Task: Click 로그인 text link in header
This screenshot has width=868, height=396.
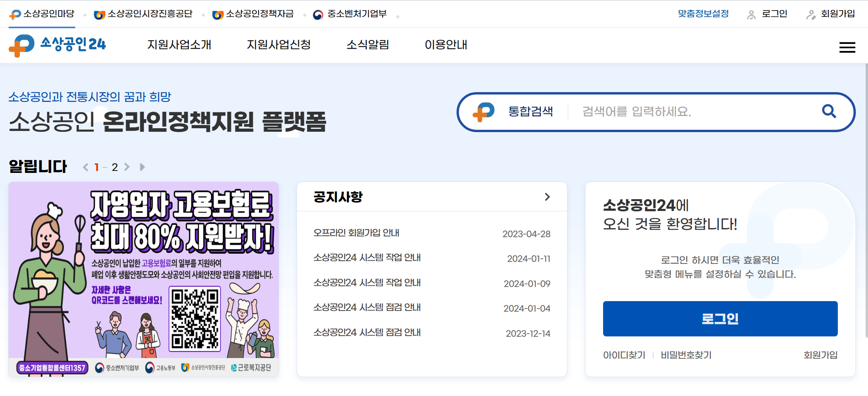Action: [774, 14]
